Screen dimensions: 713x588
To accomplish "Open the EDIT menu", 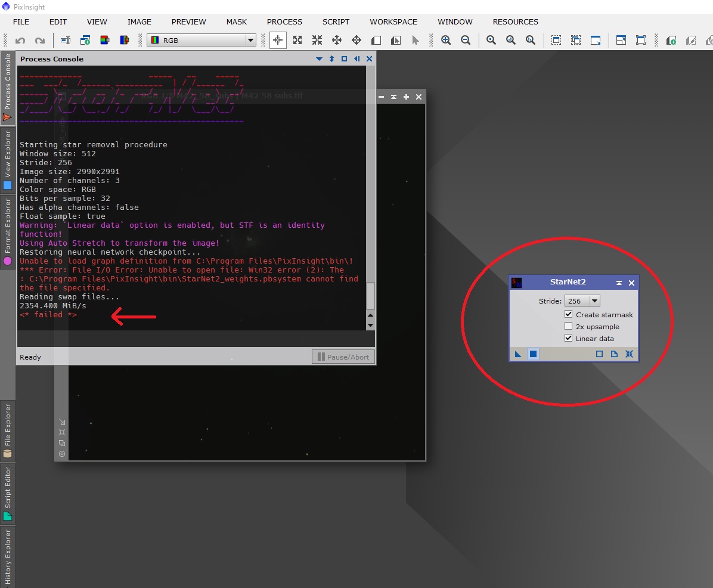I will pos(58,22).
